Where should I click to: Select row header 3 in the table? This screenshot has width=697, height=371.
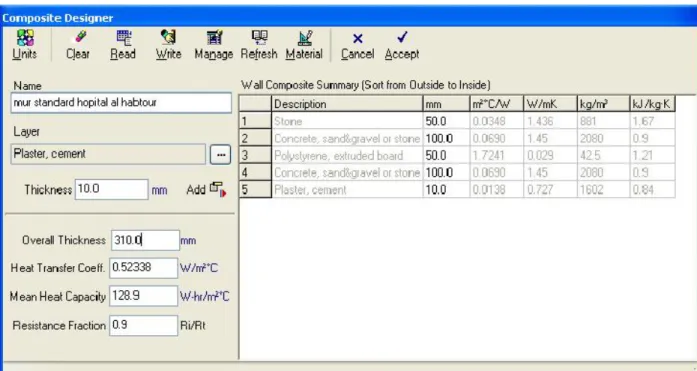pyautogui.click(x=255, y=155)
